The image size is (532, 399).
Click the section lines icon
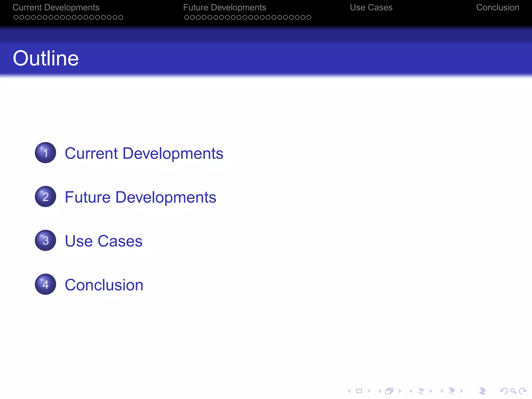452,391
